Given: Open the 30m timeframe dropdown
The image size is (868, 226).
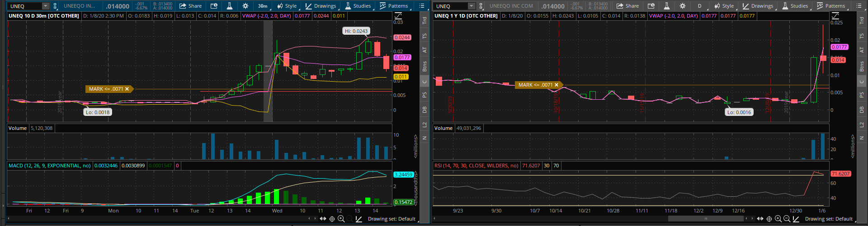Looking at the screenshot, I should pos(263,6).
